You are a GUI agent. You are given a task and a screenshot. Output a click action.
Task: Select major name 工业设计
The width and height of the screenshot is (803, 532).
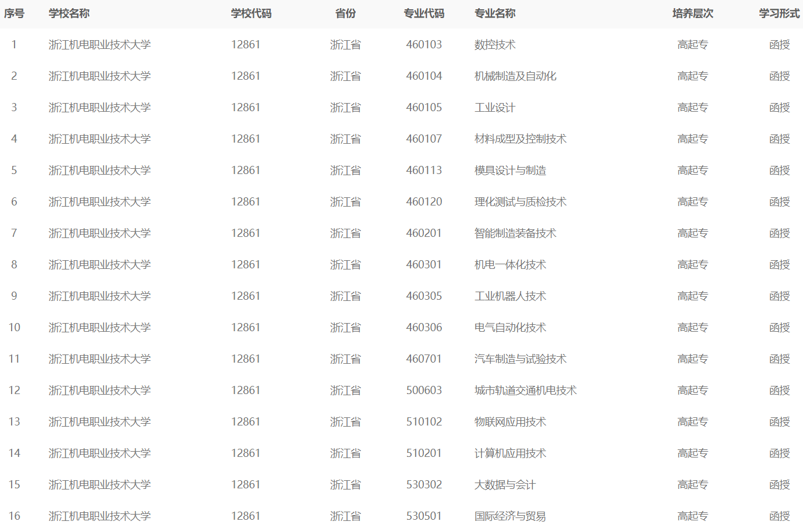pos(495,108)
